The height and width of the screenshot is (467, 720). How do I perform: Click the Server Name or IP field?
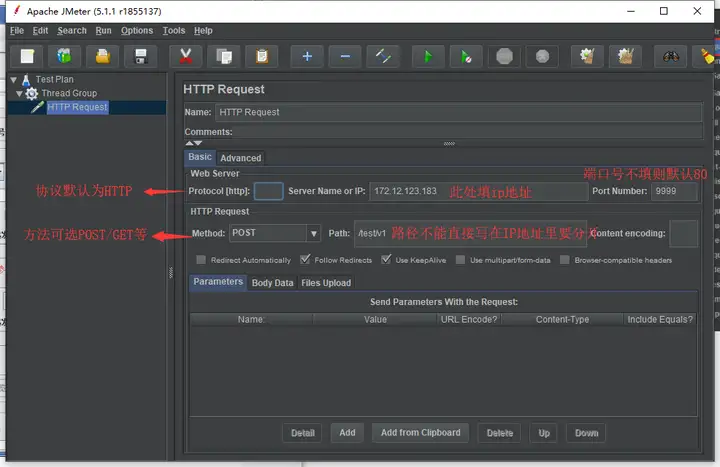pos(478,191)
